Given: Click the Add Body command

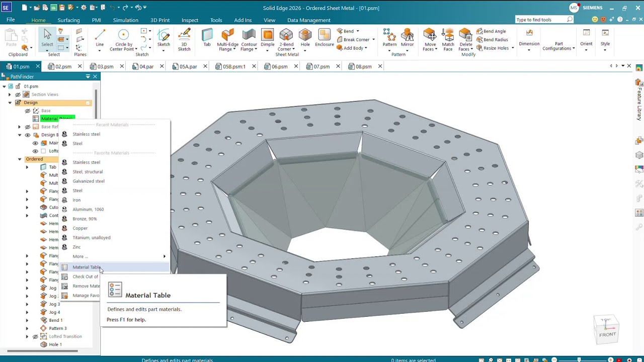Looking at the screenshot, I should (x=350, y=48).
